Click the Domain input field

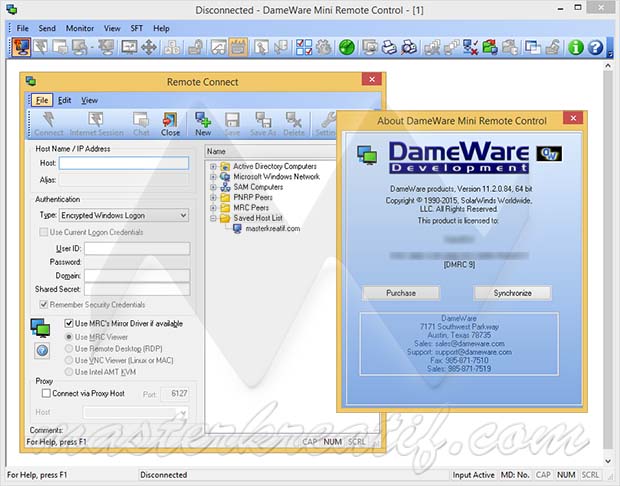(137, 276)
